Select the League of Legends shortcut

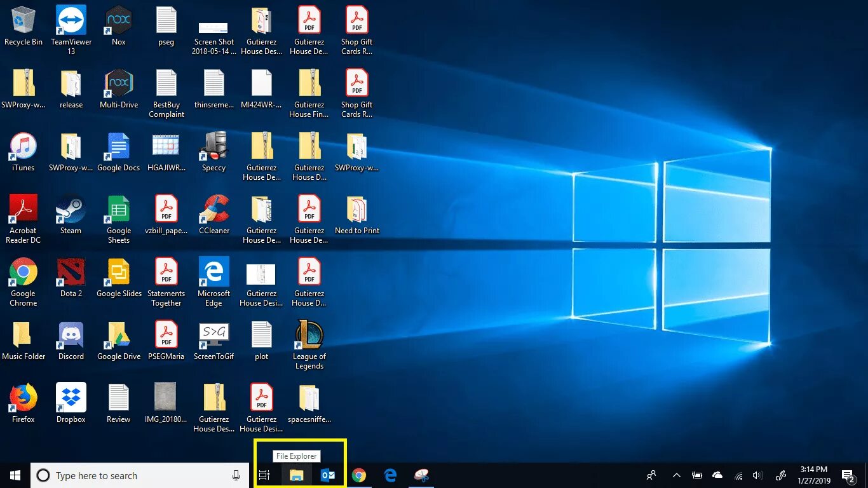[x=309, y=345]
